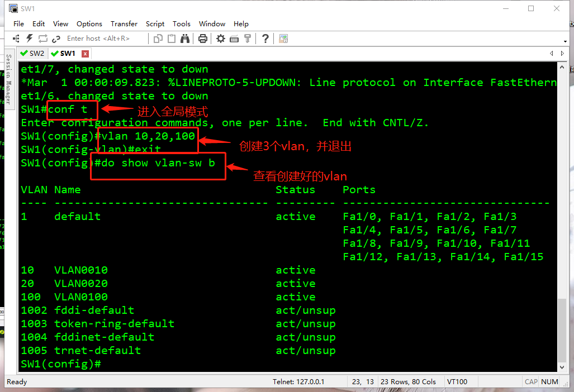The image size is (574, 392).
Task: Expand the vertical Session Manager panel
Action: [x=9, y=79]
